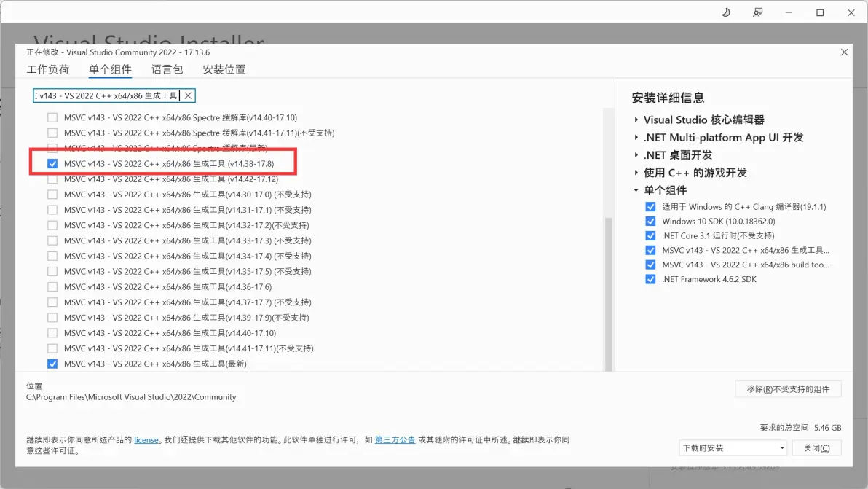Click the 关闭(C) button

click(x=817, y=448)
